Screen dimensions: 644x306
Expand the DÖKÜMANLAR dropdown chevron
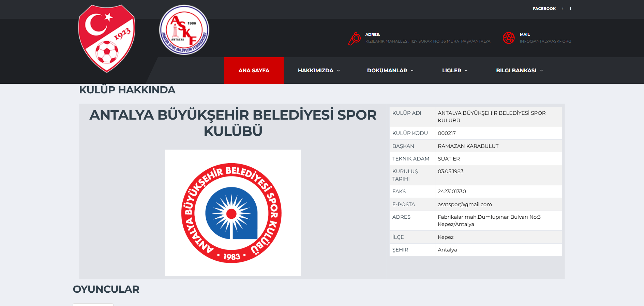coord(412,71)
